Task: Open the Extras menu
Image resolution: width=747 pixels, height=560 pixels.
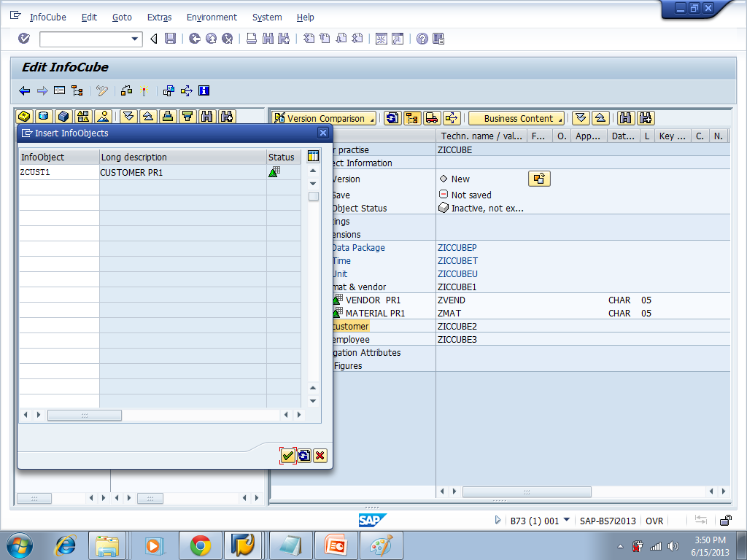Action: click(x=159, y=17)
